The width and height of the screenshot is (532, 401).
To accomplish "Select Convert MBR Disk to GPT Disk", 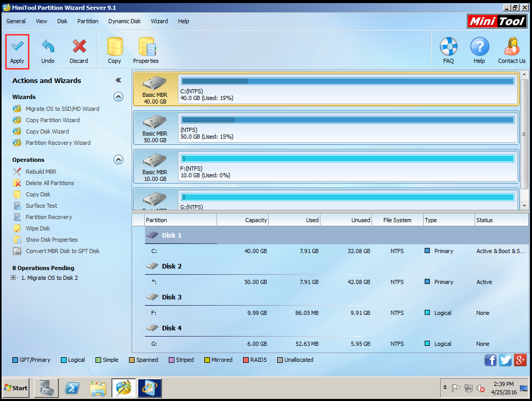I will point(62,251).
